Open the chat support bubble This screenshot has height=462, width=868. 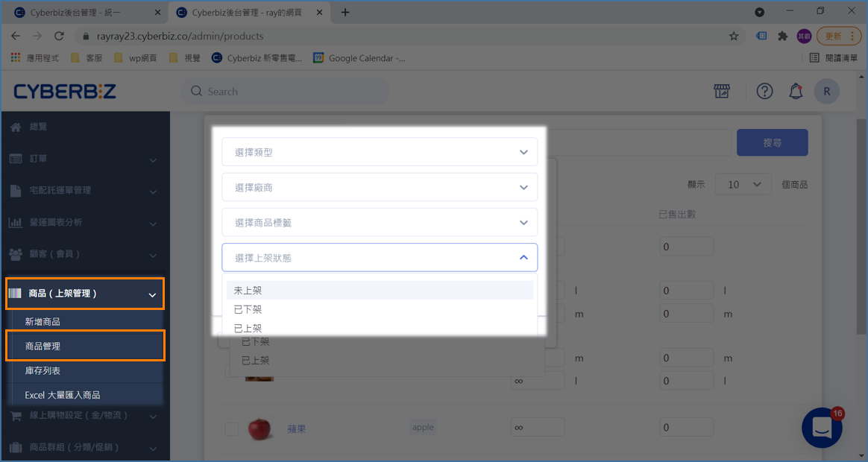(x=822, y=428)
